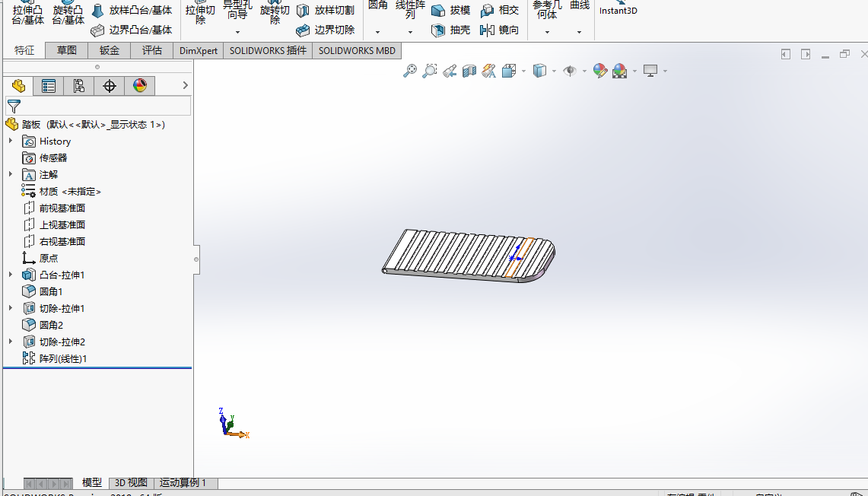The image size is (868, 496).
Task: Open View Settings dropdown arrow
Action: [665, 72]
